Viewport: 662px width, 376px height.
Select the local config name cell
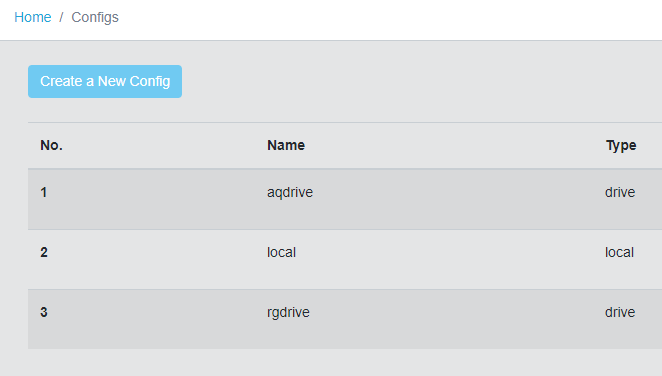[x=281, y=252]
